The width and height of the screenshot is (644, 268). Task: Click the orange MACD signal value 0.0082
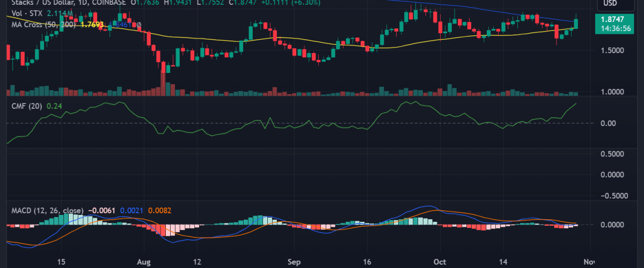160,211
